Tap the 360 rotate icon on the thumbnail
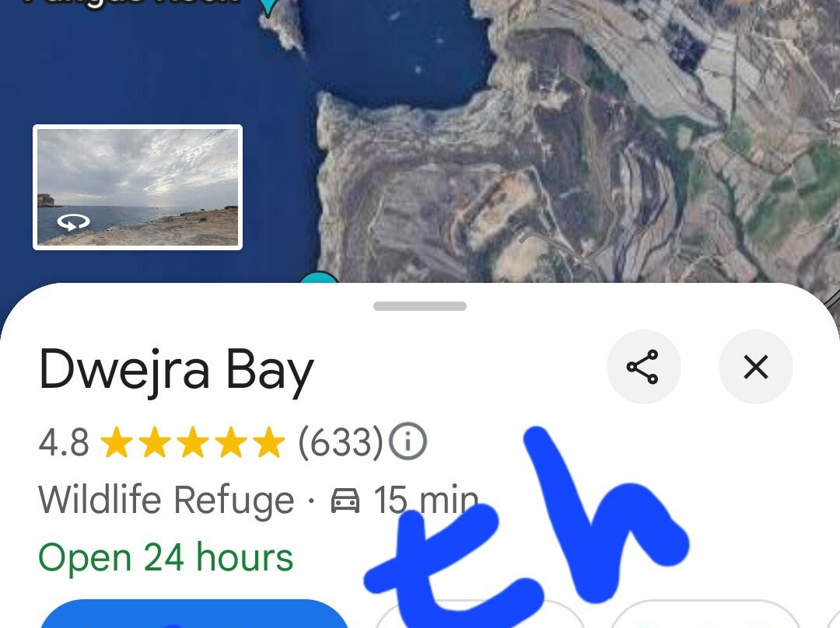 [x=73, y=222]
